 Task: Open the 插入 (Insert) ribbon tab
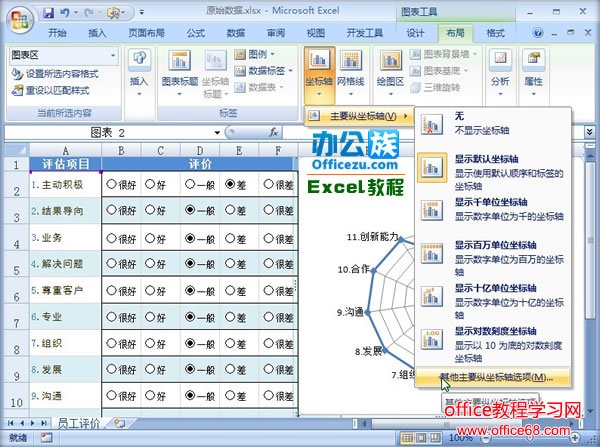pos(97,33)
